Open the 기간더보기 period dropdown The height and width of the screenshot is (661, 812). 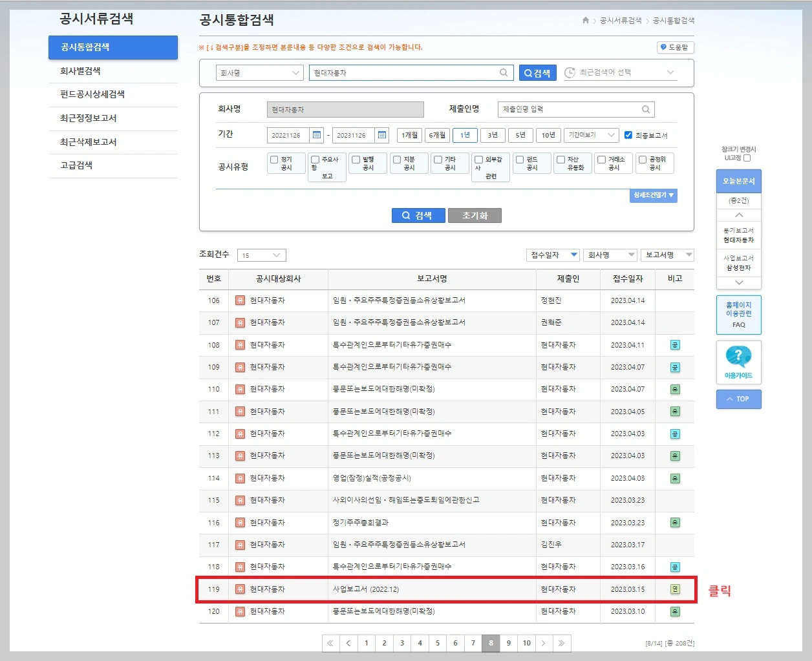[592, 135]
